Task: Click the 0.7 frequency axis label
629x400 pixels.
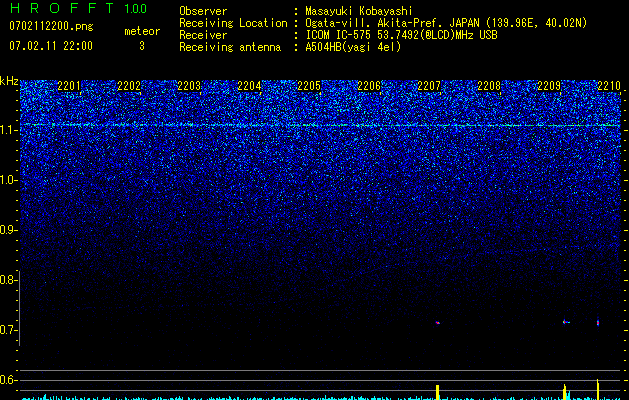Action: point(7,330)
